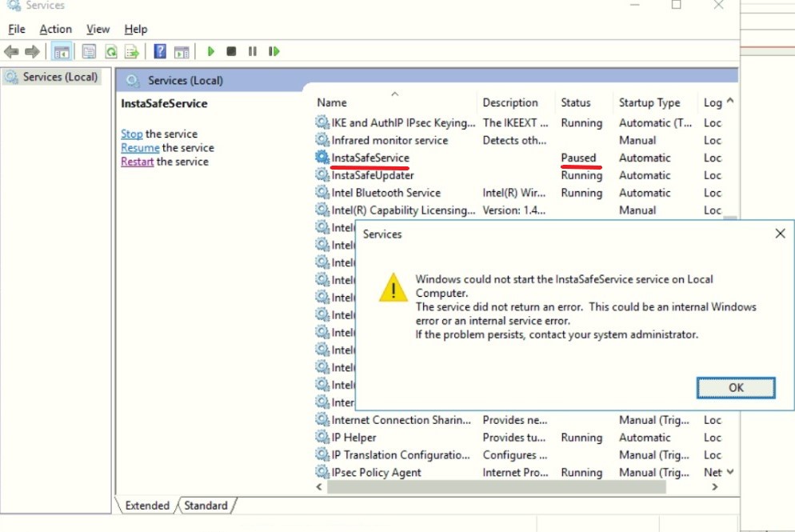Click the vertical scrollbar down arrow
The height and width of the screenshot is (532, 795).
(x=730, y=472)
